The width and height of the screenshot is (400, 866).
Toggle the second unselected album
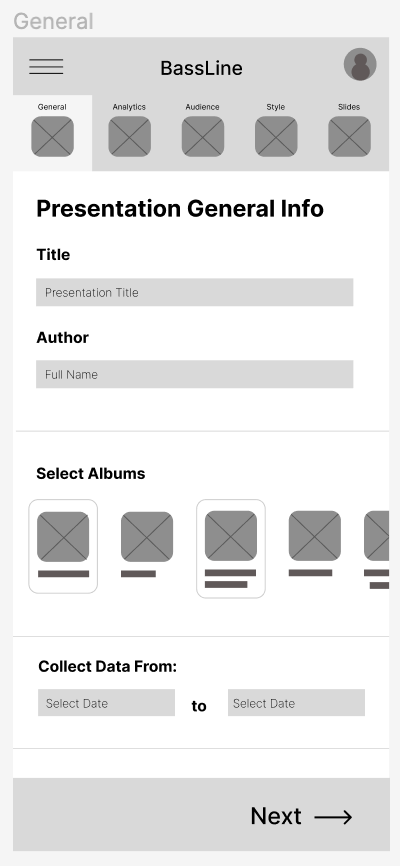147,544
